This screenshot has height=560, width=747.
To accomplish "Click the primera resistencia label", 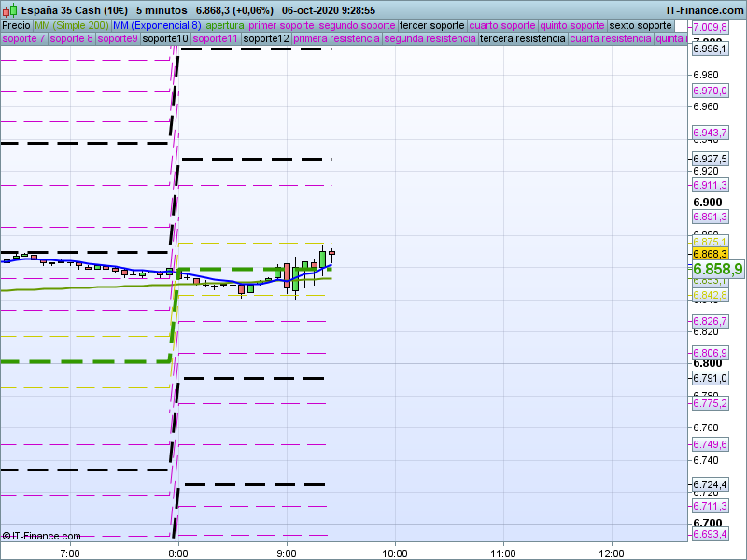I will [x=336, y=39].
